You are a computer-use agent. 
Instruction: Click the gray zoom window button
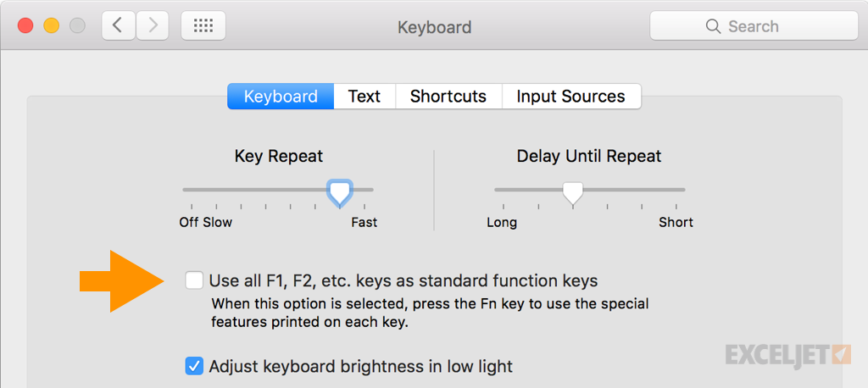click(x=77, y=26)
